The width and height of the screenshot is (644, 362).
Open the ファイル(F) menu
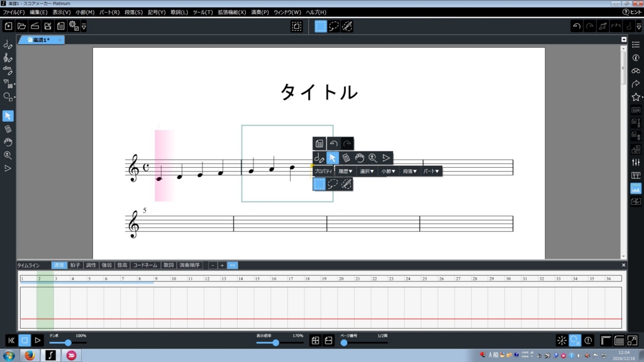click(14, 13)
